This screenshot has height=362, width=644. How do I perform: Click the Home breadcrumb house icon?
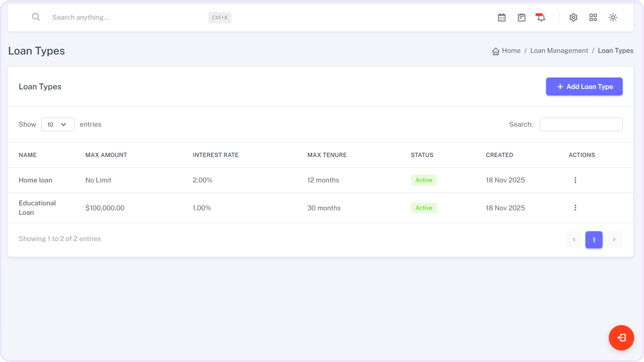point(496,51)
